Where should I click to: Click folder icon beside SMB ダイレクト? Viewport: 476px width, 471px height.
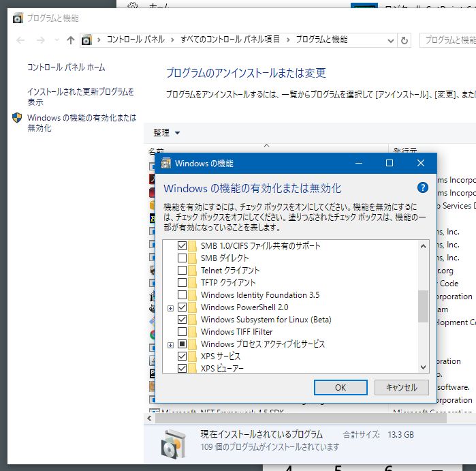click(192, 258)
